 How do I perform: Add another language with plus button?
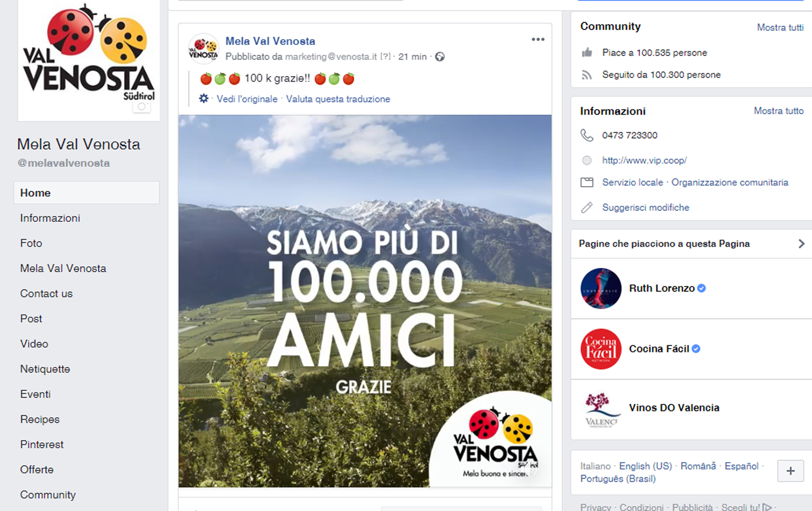pyautogui.click(x=790, y=471)
